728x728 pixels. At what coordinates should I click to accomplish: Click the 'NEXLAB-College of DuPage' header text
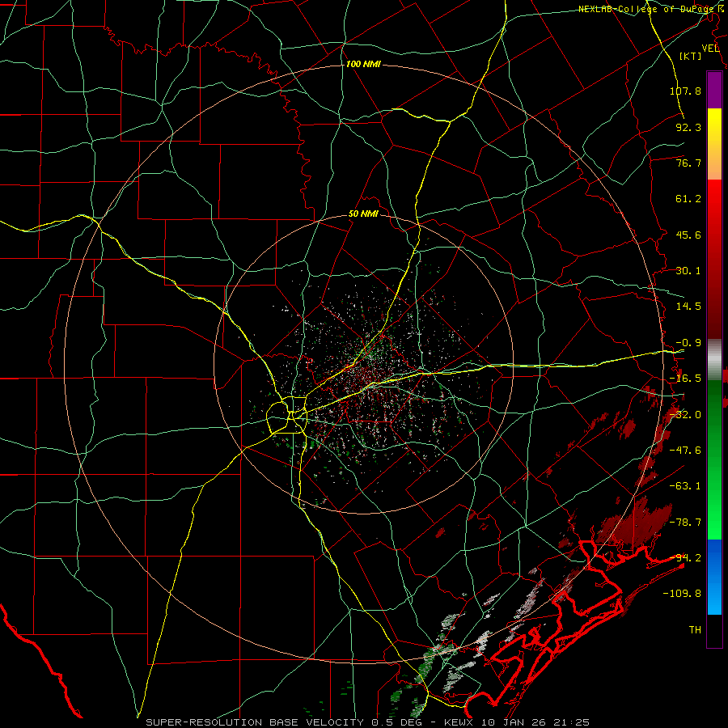[x=645, y=9]
